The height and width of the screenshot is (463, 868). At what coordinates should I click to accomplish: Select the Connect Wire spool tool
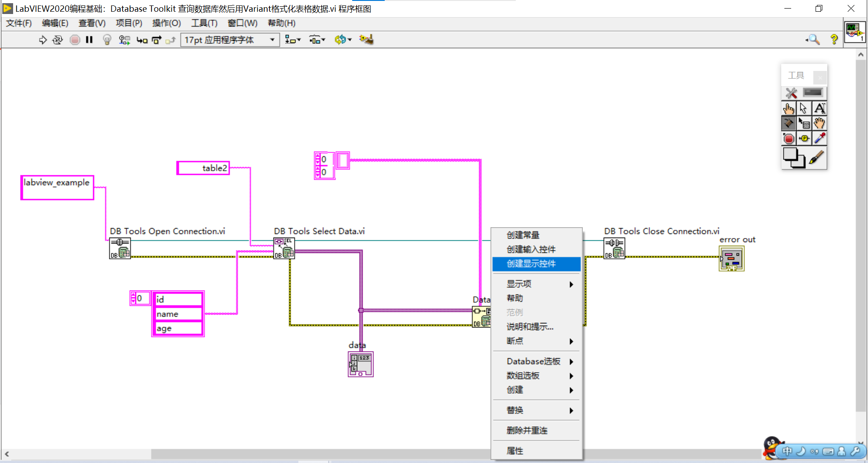tap(788, 123)
